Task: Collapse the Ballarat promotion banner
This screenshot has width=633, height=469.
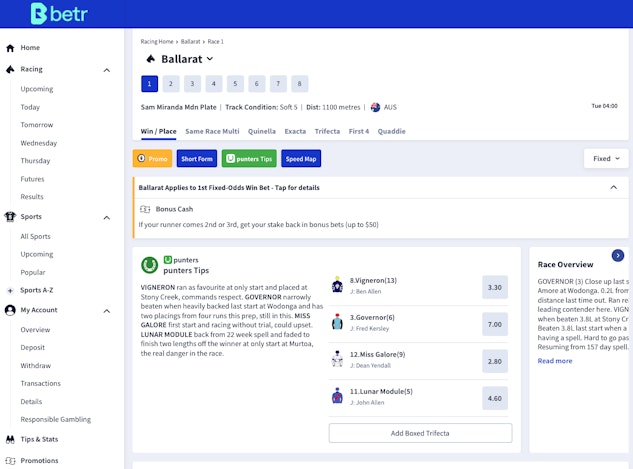Action: click(x=613, y=187)
